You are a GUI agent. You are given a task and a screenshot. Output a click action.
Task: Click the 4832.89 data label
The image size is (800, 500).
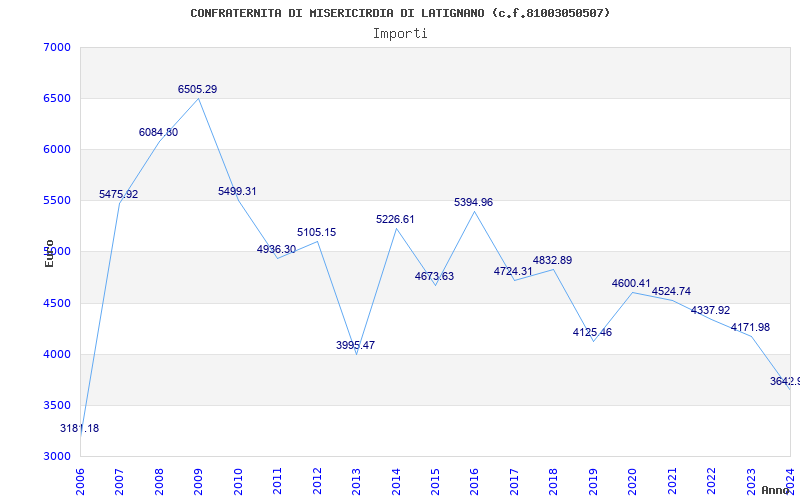click(x=553, y=260)
